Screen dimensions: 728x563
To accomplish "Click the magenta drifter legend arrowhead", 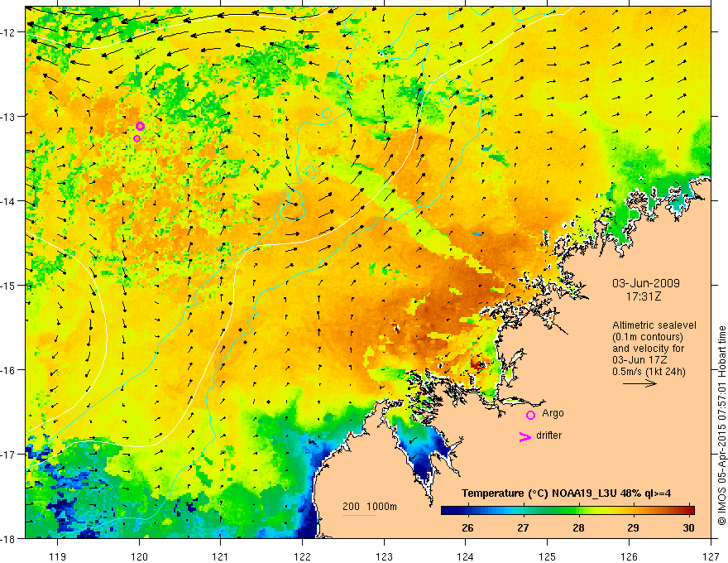I will click(x=524, y=437).
